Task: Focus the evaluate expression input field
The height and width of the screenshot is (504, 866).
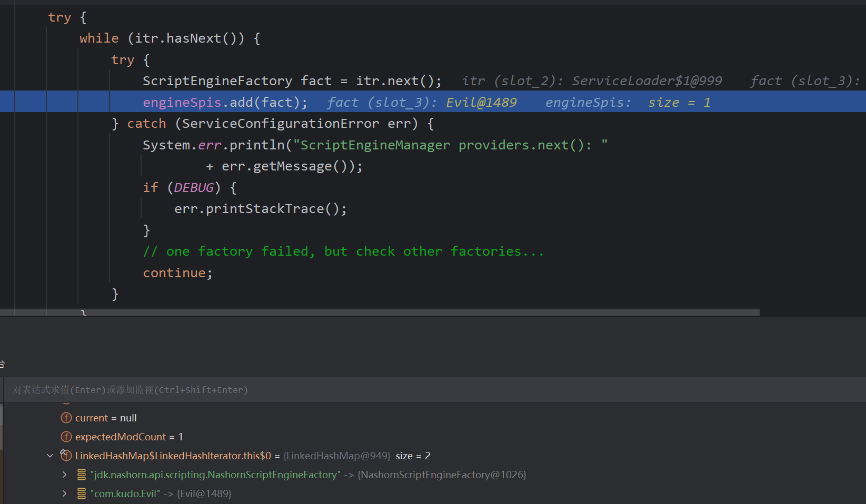Action: coord(435,390)
